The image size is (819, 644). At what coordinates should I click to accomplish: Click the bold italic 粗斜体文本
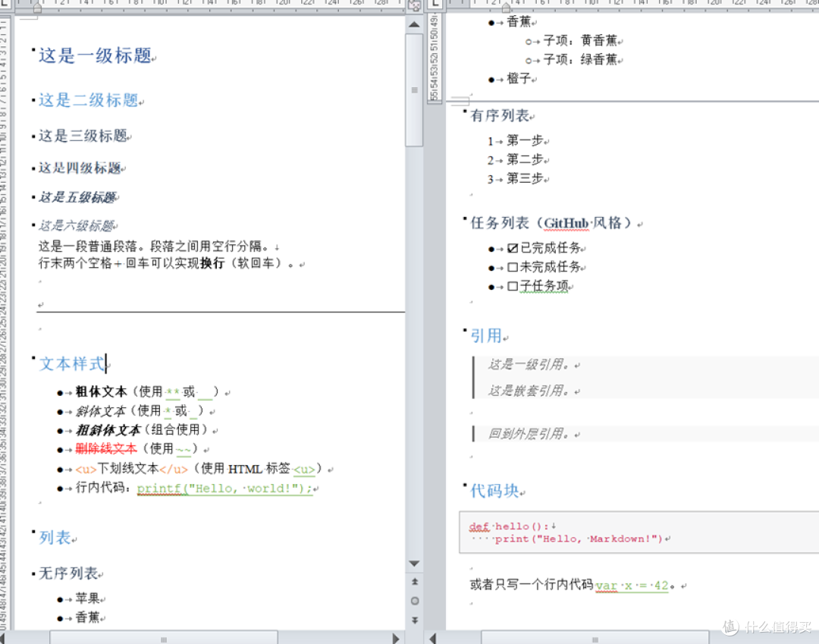pyautogui.click(x=108, y=430)
